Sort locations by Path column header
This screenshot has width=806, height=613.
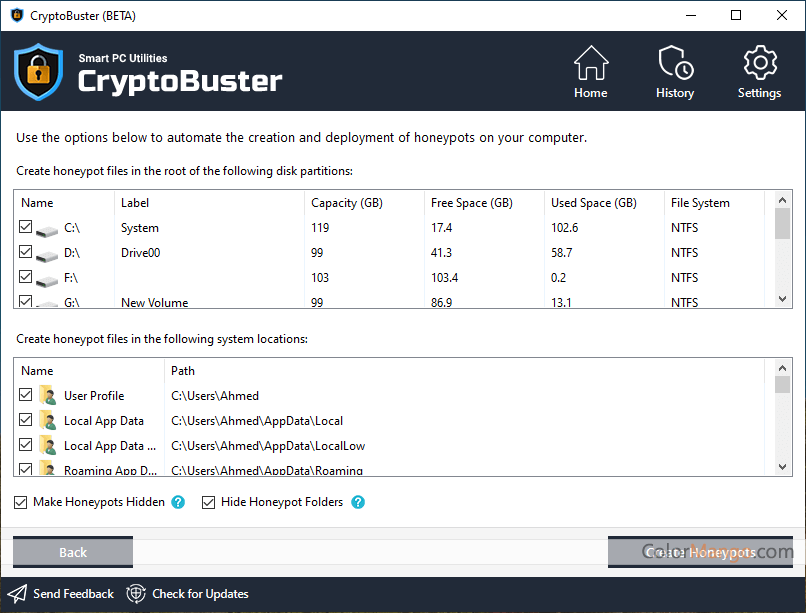click(183, 371)
